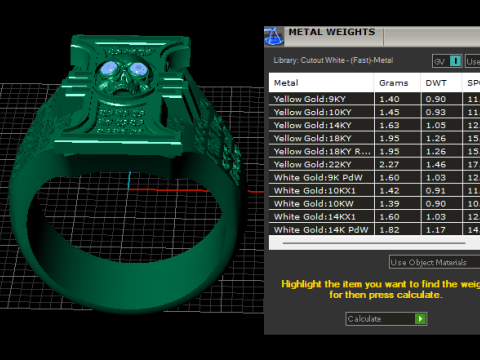
Task: Click the DWT column header
Action: 441,83
